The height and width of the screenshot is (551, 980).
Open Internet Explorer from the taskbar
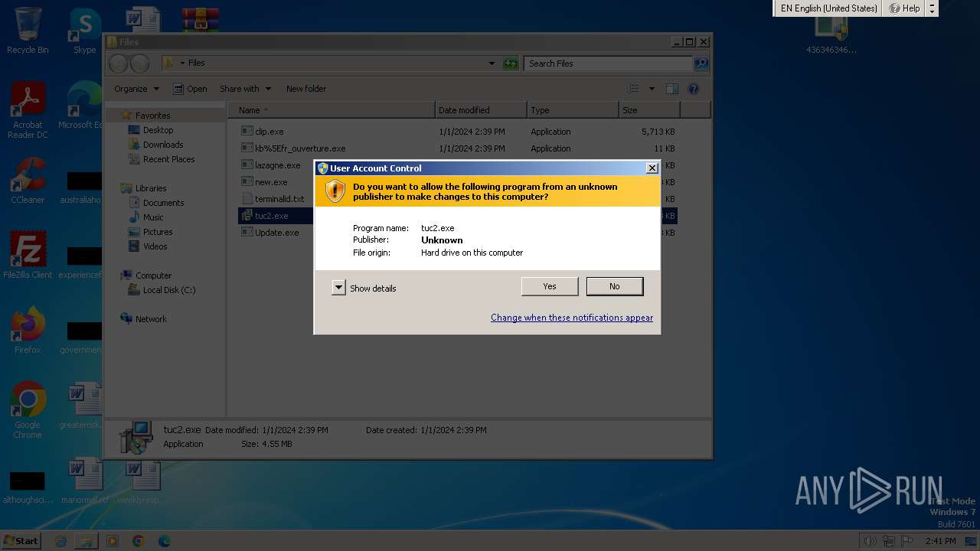coord(60,541)
